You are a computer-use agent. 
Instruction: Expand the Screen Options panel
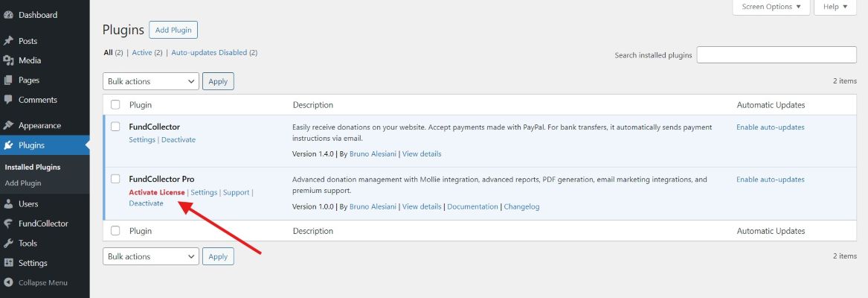tap(771, 7)
